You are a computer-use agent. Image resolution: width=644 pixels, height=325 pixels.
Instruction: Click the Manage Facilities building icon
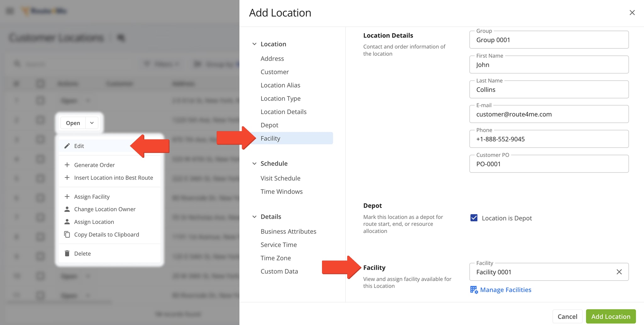pos(474,290)
